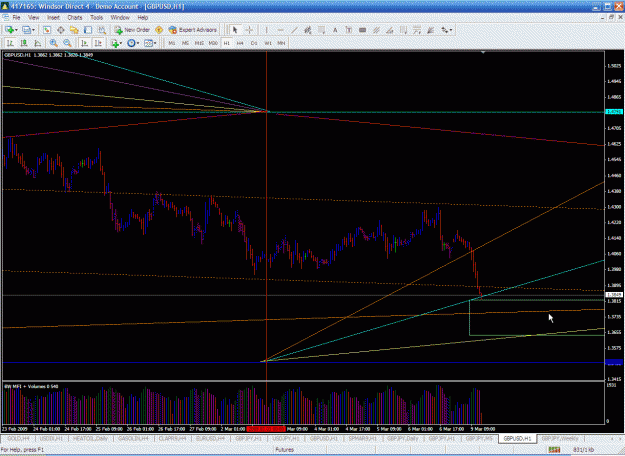Switch chart to candlesticks type
This screenshot has width=625, height=456.
click(x=24, y=43)
